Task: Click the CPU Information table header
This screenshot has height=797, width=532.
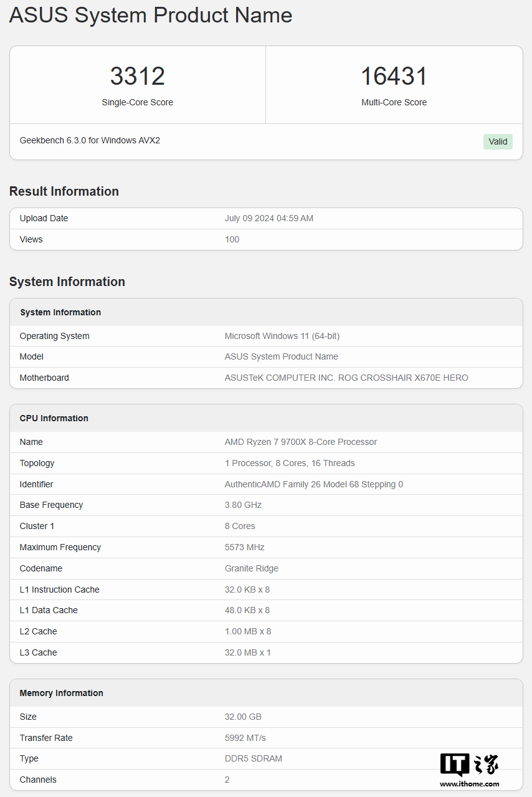Action: pos(54,418)
